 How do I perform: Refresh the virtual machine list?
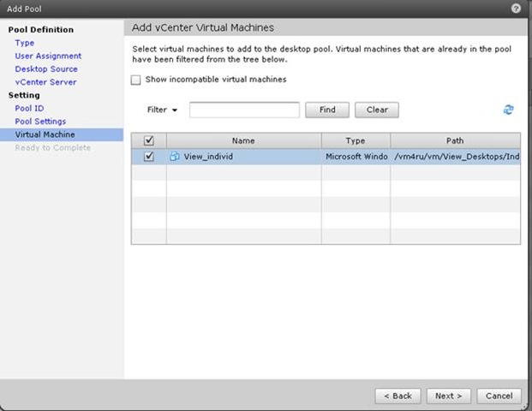coord(508,110)
